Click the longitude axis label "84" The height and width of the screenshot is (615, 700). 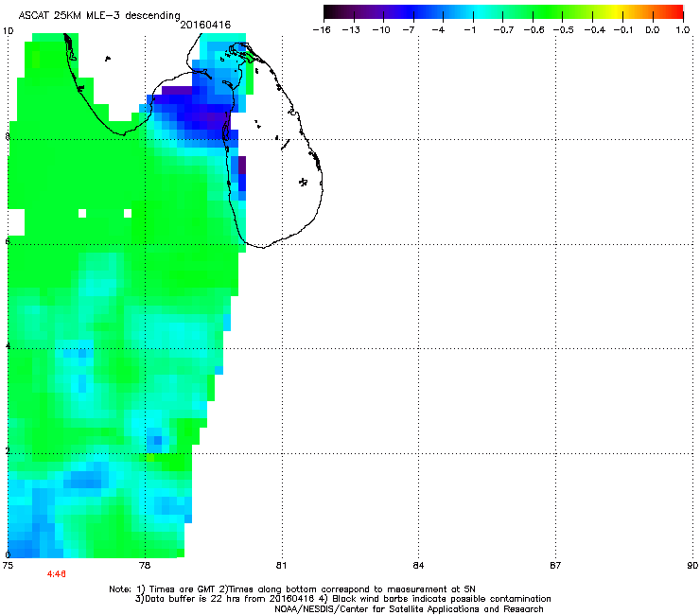pos(418,566)
